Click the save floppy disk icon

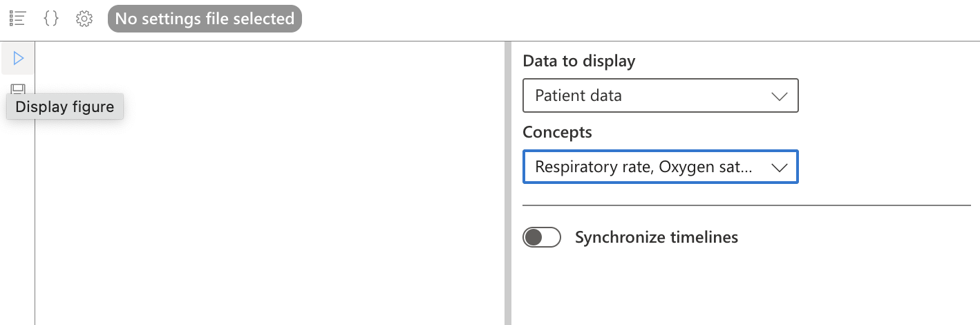(x=19, y=90)
